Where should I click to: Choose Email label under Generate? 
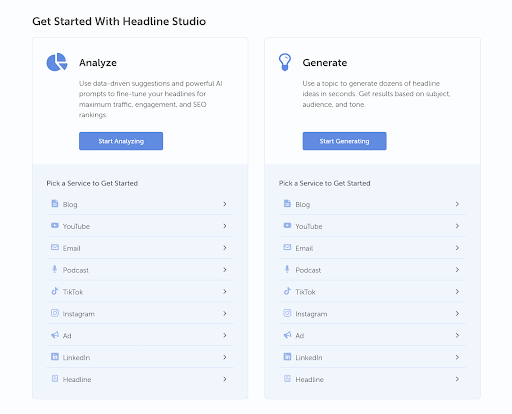304,248
